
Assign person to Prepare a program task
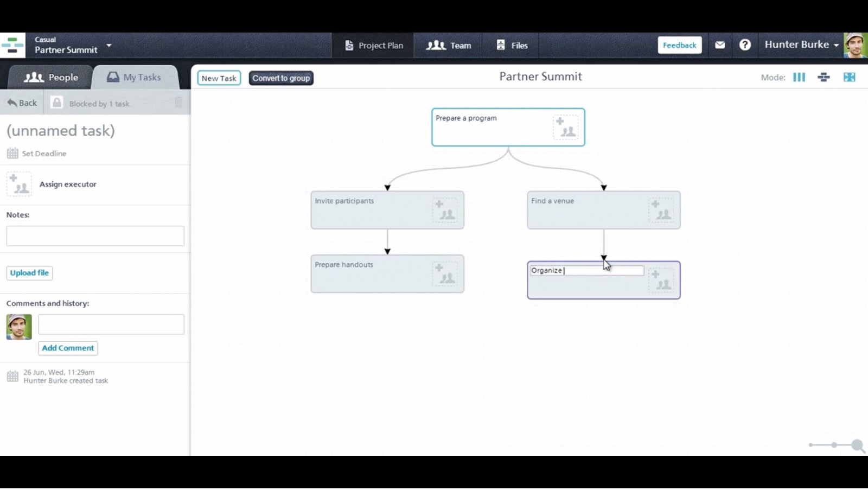(565, 127)
